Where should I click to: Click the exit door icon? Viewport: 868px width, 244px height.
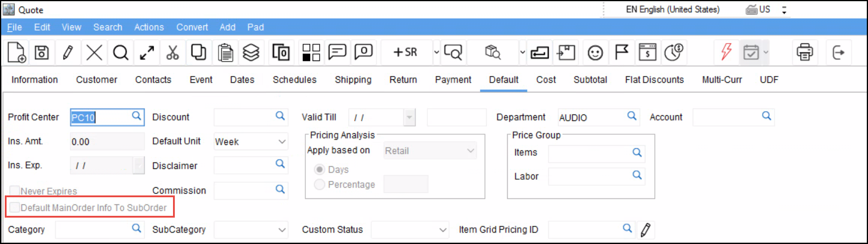(839, 53)
